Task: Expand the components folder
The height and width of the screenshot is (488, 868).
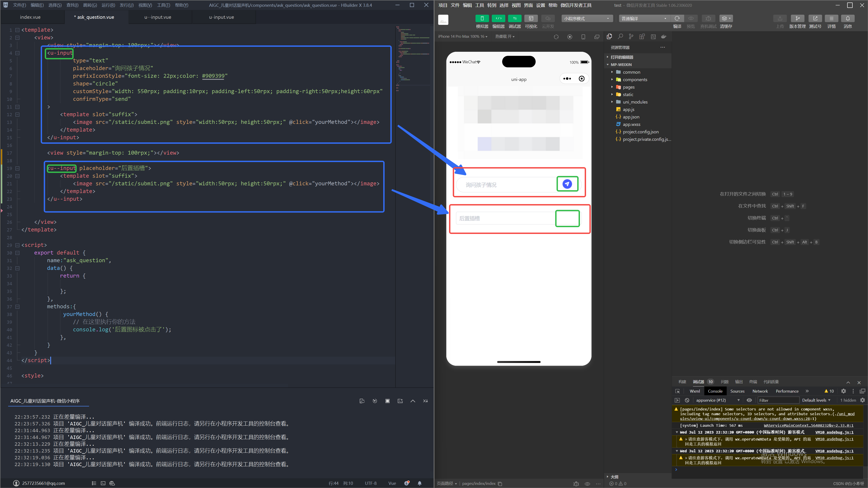Action: click(635, 80)
